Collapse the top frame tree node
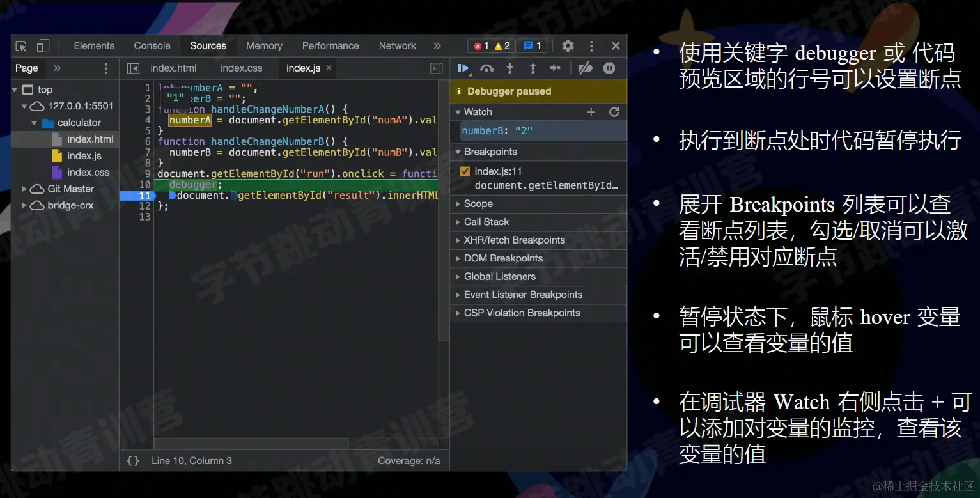 (x=15, y=89)
